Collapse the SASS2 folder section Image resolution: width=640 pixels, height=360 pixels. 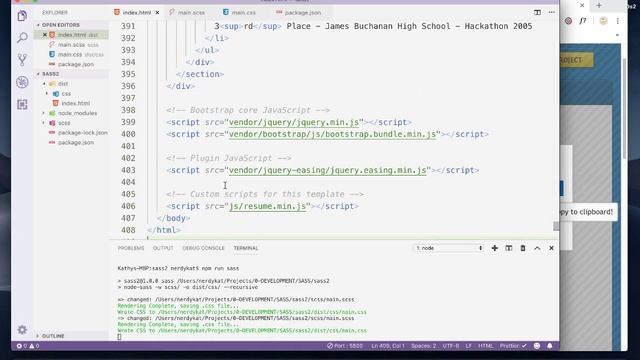click(x=51, y=74)
